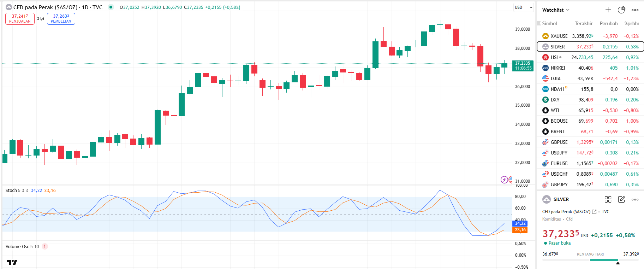Click the grid layout icon beside SILVER
Viewport: 644px width, 269px height.
coord(608,199)
